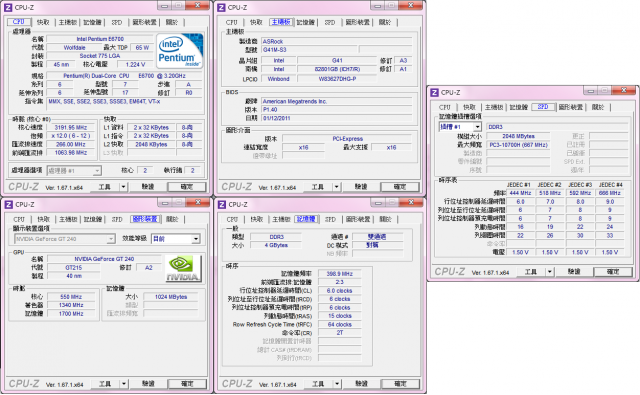Click the JEDEC #4 666 MHz frequency cell
The image size is (640, 395).
[x=609, y=193]
